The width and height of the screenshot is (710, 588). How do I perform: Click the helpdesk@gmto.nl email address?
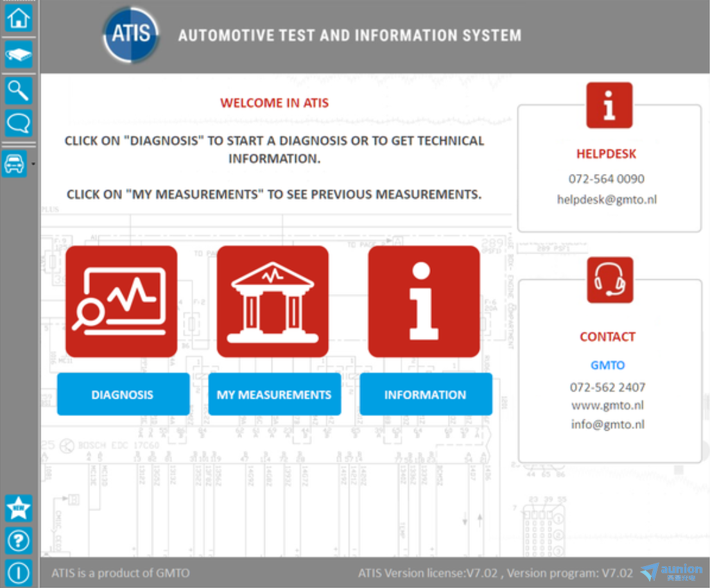(607, 200)
